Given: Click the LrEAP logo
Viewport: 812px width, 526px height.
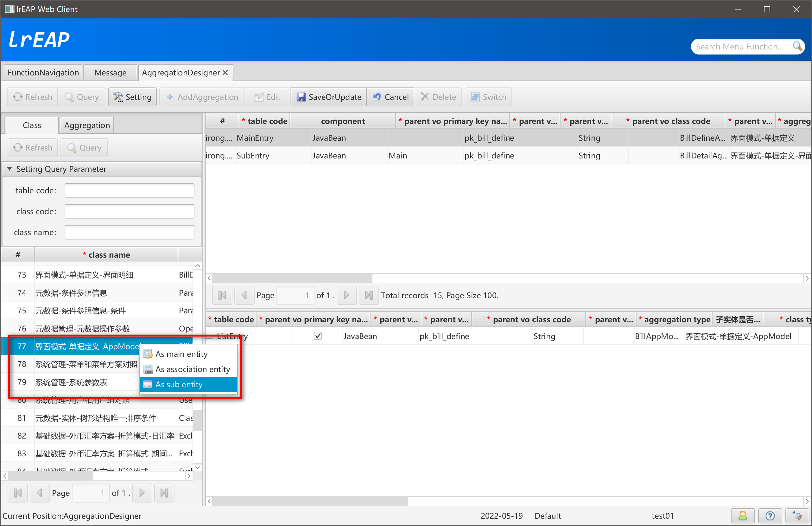Looking at the screenshot, I should 39,39.
